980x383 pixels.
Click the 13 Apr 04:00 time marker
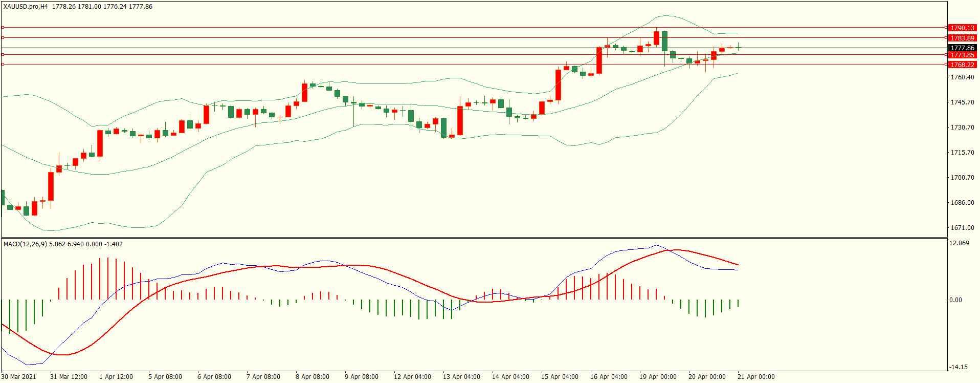pos(461,377)
